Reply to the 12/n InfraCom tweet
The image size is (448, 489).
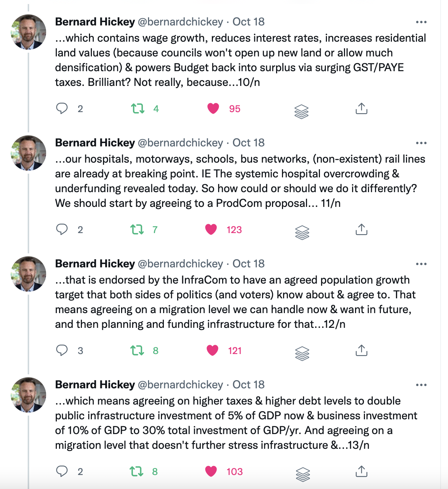[x=62, y=350]
